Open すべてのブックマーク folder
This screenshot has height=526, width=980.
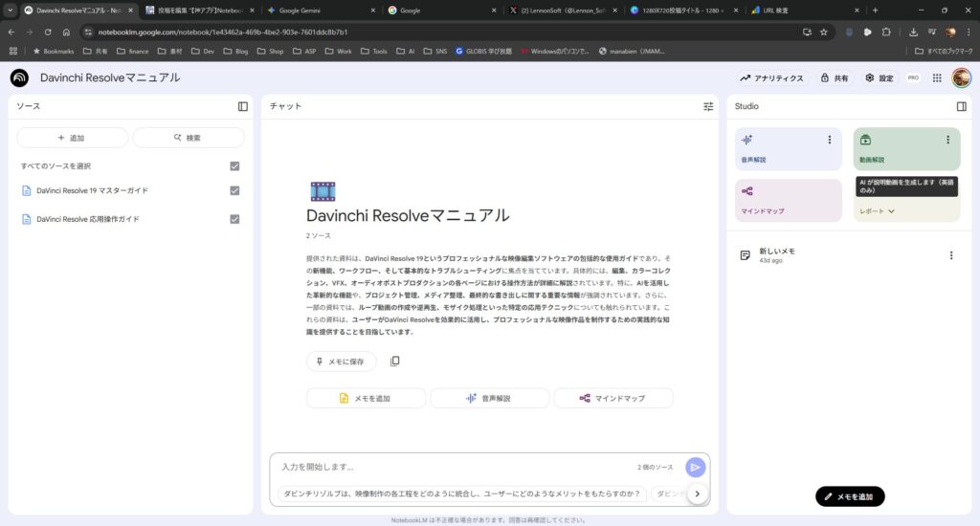tap(943, 52)
